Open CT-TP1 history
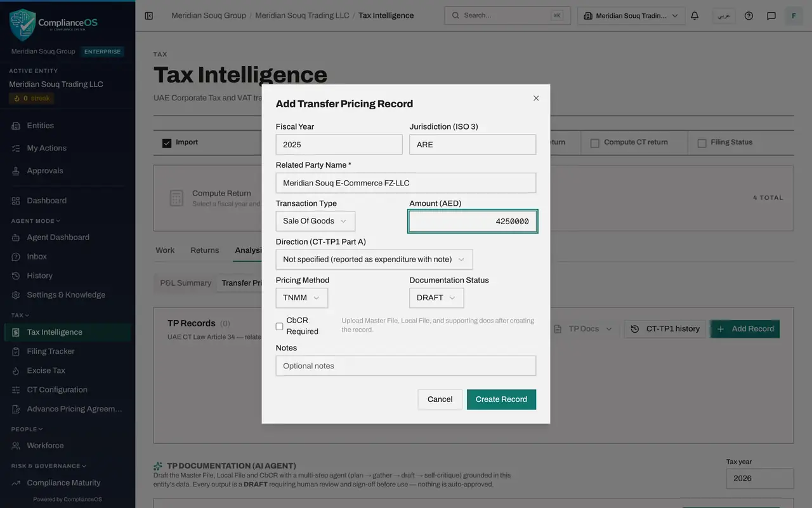This screenshot has width=812, height=508. 665,329
